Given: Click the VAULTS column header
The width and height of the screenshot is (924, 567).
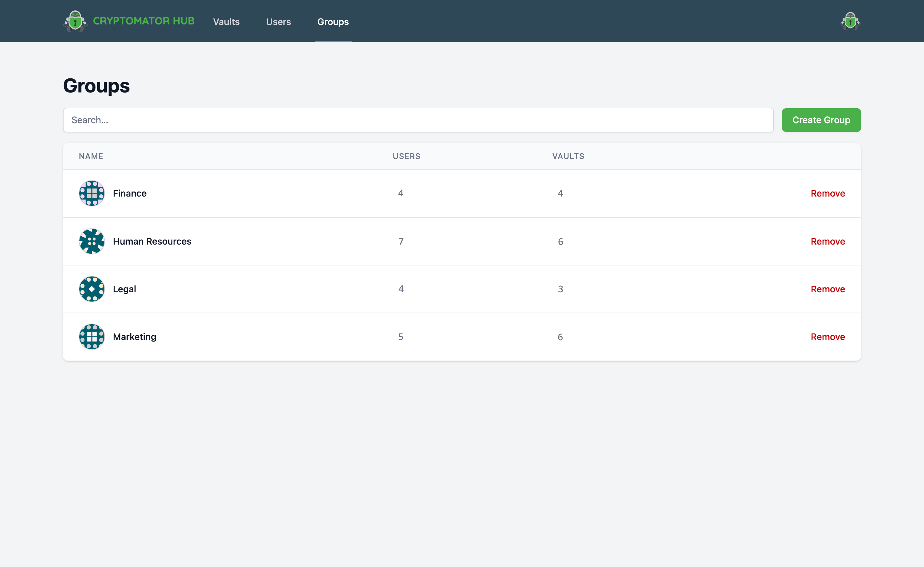Looking at the screenshot, I should coord(568,156).
